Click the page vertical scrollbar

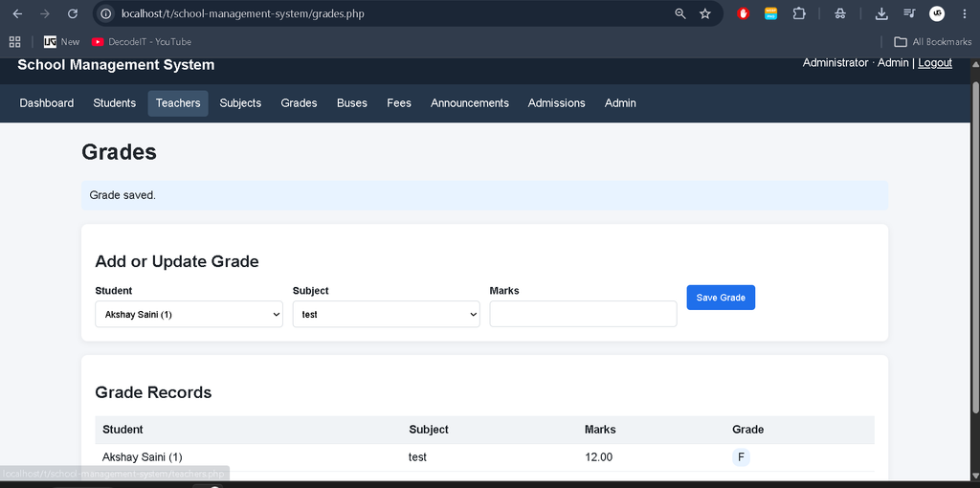(x=975, y=247)
